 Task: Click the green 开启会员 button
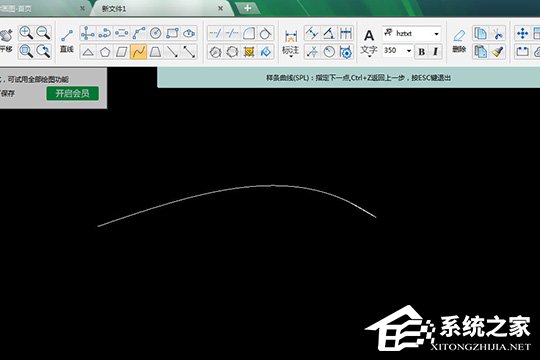coord(73,93)
